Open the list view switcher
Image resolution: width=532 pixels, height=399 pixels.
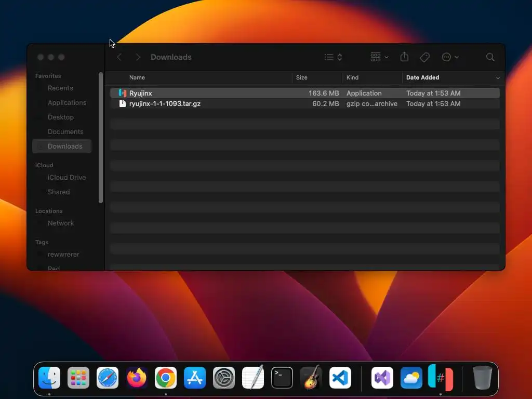[x=333, y=57]
